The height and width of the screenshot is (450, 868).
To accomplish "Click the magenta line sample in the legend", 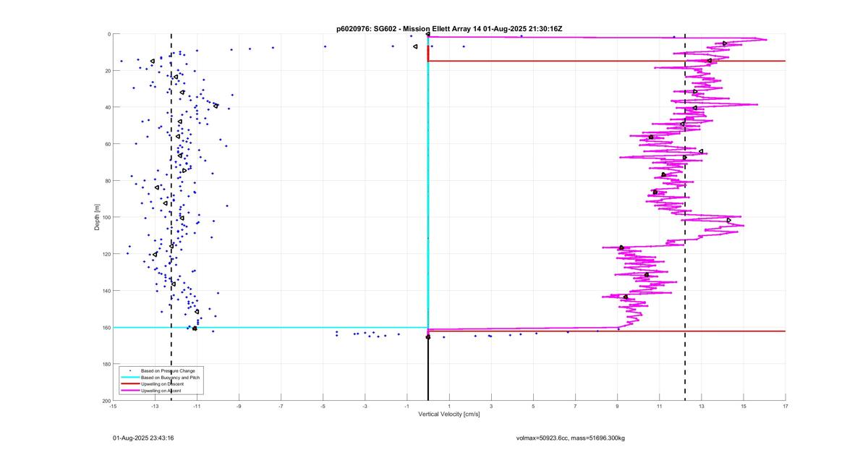I will 129,391.
